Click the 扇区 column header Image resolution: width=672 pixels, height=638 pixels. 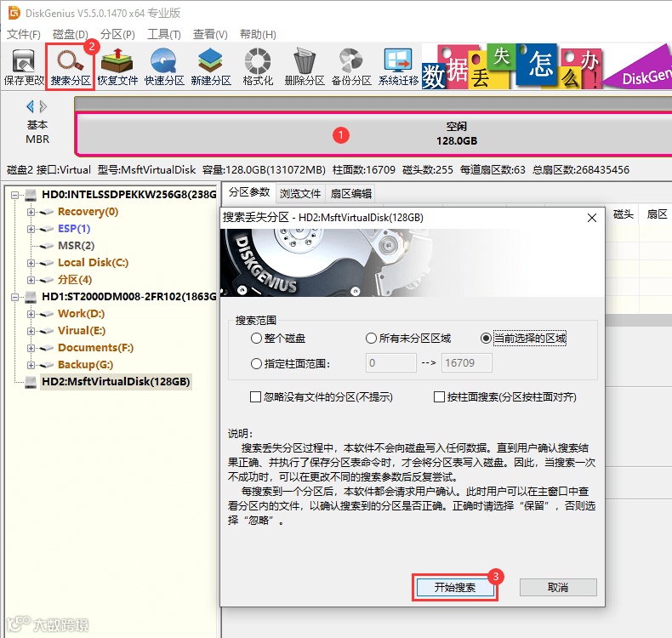pos(657,214)
